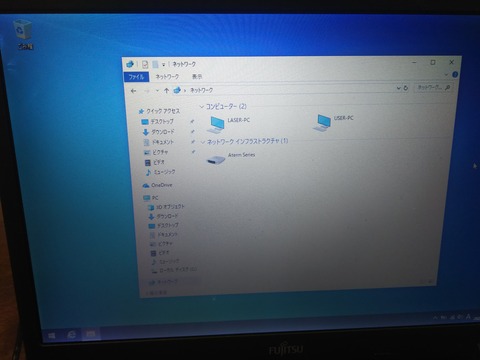Refresh the network view
480x360 pixels.
click(x=406, y=88)
